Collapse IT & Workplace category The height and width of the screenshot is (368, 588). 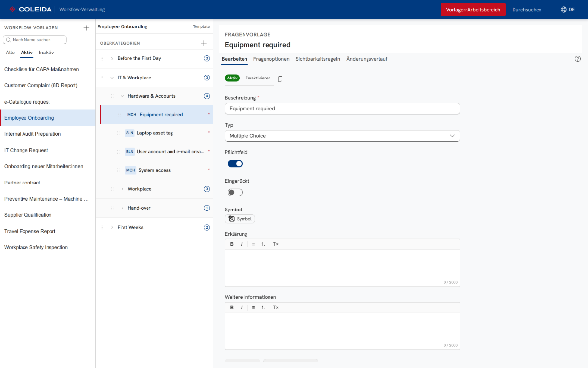pos(112,78)
